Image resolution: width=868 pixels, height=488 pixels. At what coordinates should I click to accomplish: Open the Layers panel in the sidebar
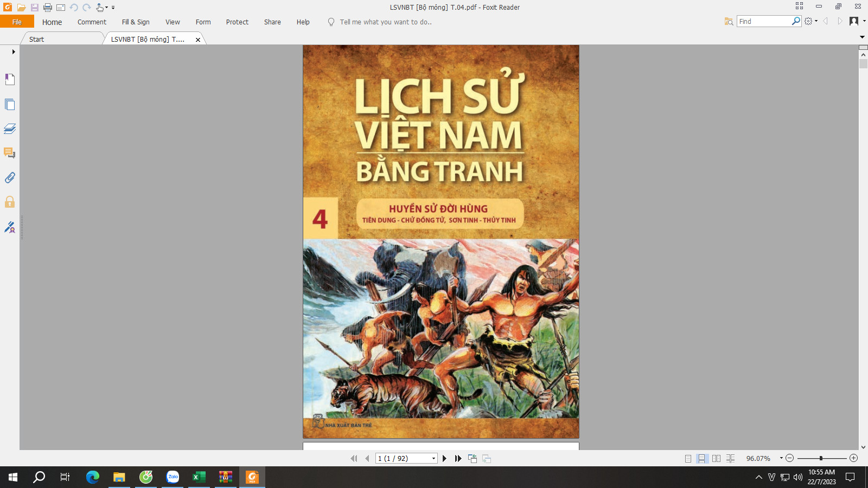[x=10, y=129]
